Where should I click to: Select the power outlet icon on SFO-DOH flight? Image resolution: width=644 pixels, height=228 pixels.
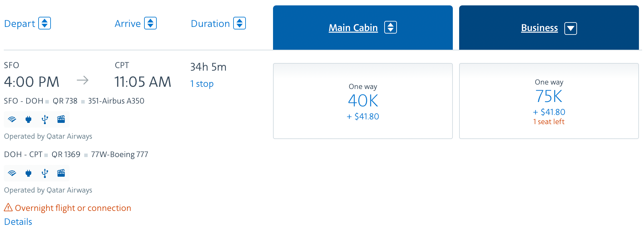[28, 119]
